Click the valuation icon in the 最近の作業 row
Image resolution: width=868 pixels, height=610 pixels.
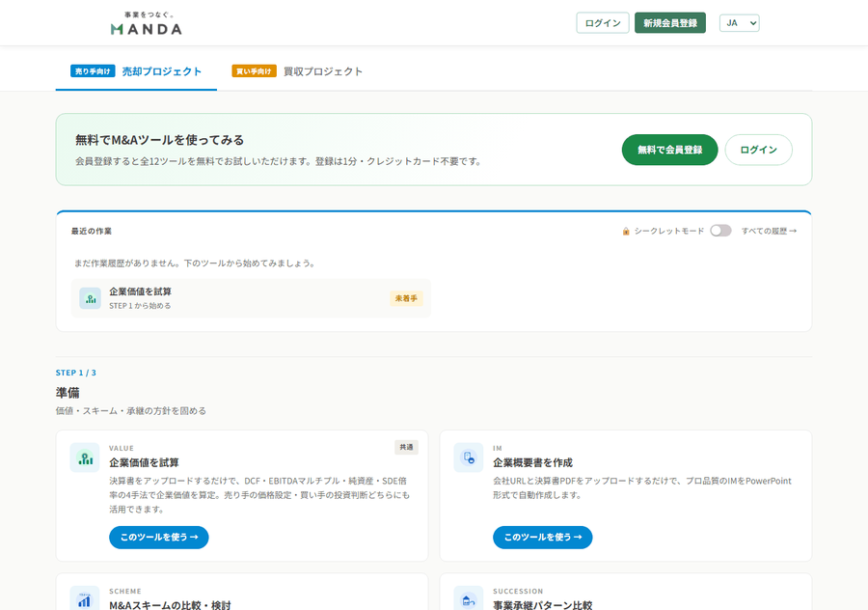91,298
